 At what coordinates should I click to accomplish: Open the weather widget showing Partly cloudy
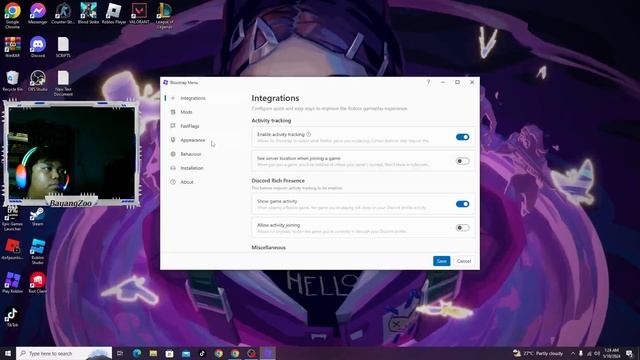[538, 353]
